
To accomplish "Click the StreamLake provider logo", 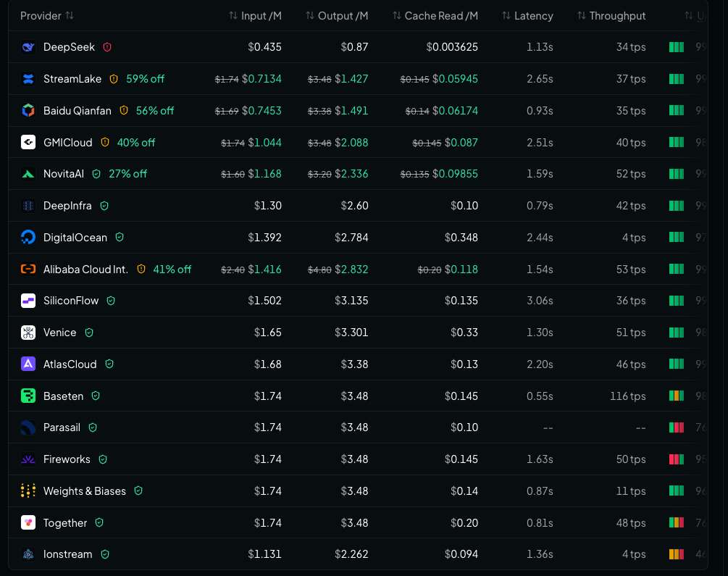I will tap(28, 79).
